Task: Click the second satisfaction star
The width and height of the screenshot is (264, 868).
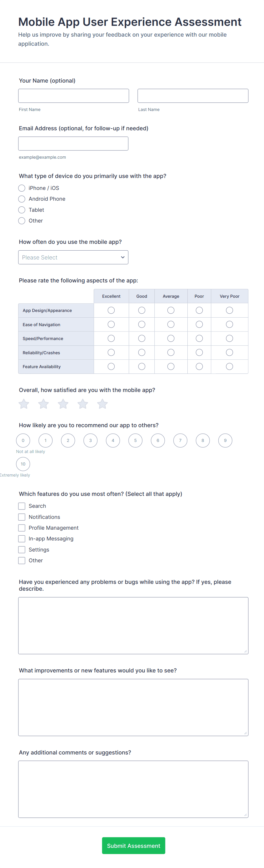Action: click(43, 404)
